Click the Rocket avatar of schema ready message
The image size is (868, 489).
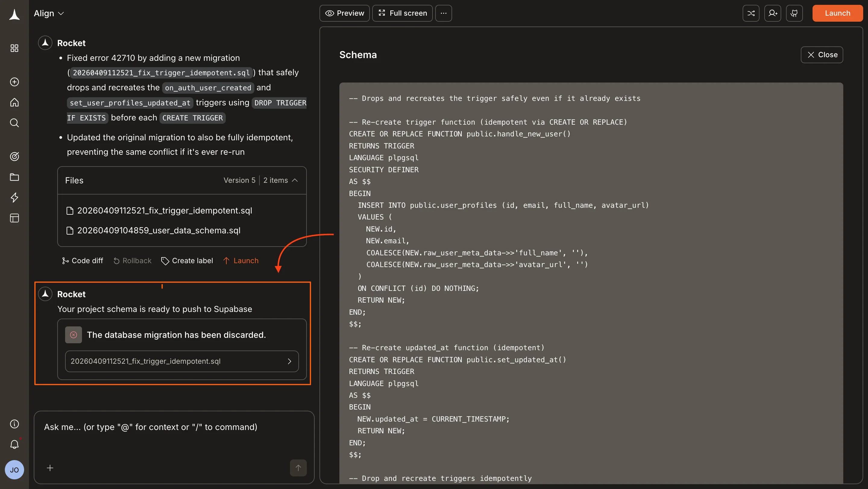coord(45,294)
